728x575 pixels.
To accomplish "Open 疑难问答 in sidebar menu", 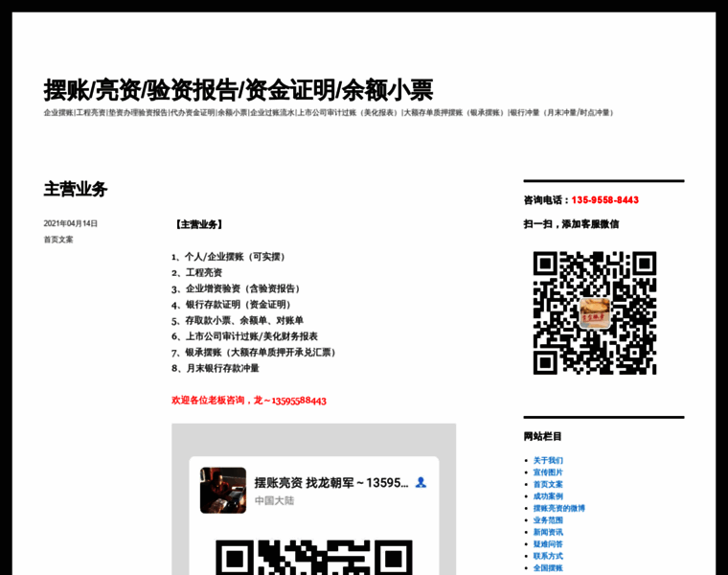I will pyautogui.click(x=548, y=544).
